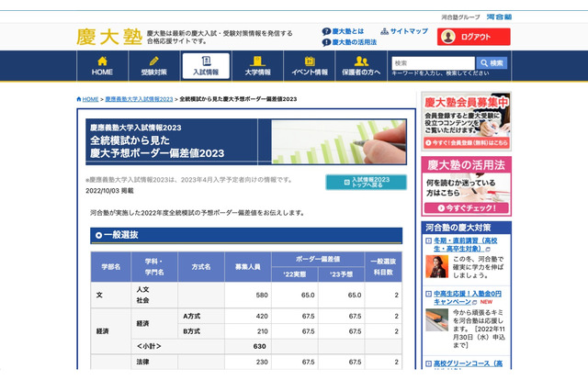Viewport: 588px width, 391px height.
Task: Click the chart header image of the article
Action: (x=339, y=142)
